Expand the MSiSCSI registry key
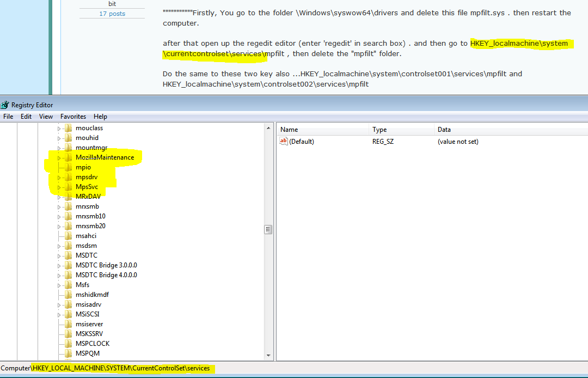Viewport: 588px width, 378px height. click(x=59, y=315)
